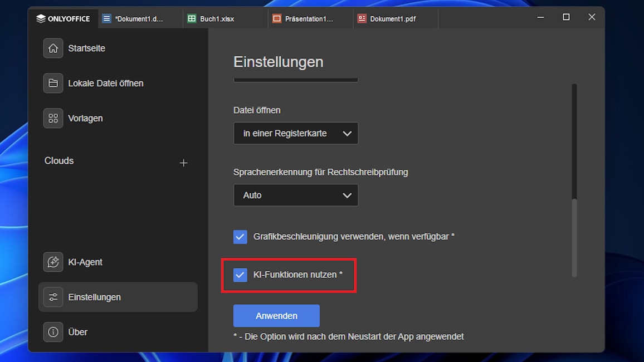Switch to the Dokument1.d... document tab
The image size is (644, 362).
click(140, 19)
